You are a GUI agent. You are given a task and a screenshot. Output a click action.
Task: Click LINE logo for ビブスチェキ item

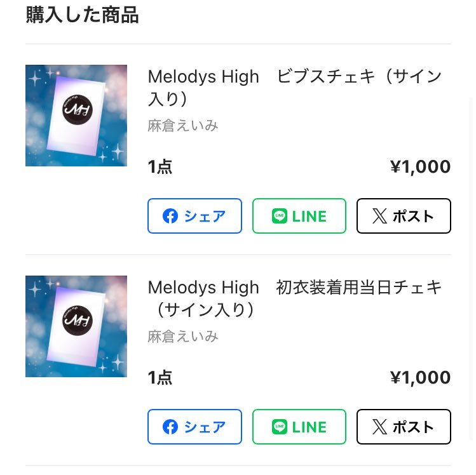click(x=279, y=217)
